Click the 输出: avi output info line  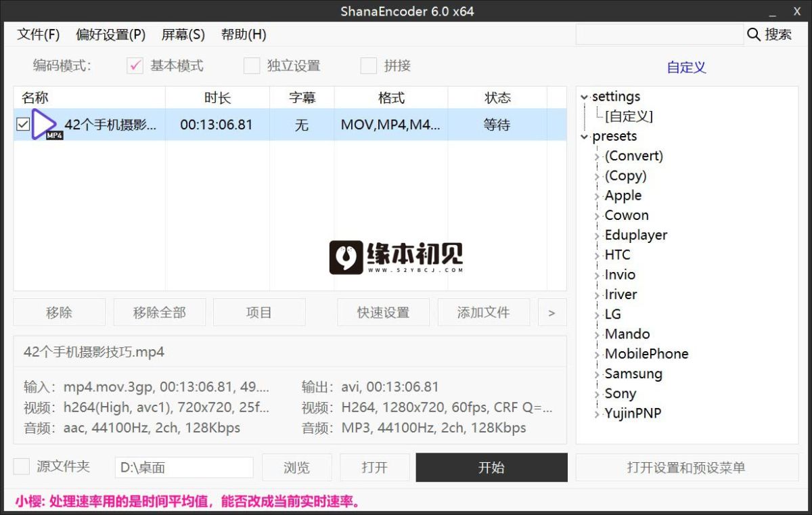click(x=370, y=387)
